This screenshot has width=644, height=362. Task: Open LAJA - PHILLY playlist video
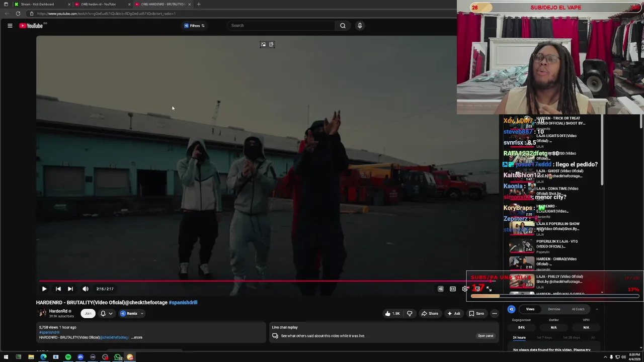[x=554, y=281]
